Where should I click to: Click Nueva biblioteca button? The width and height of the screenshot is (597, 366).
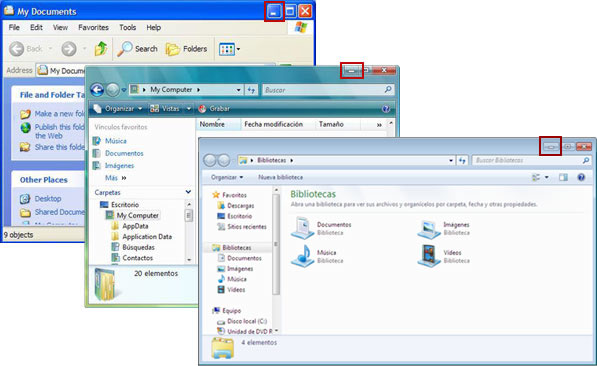click(x=281, y=177)
